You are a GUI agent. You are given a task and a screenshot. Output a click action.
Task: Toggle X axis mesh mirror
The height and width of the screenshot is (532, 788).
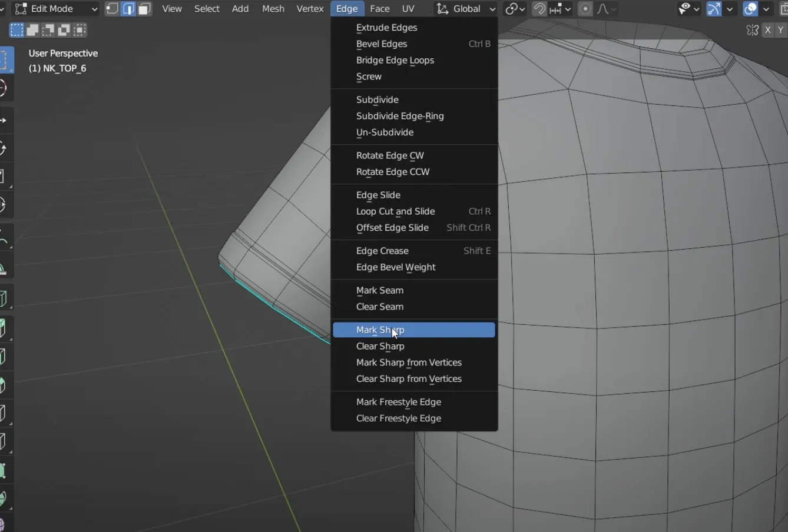point(768,30)
